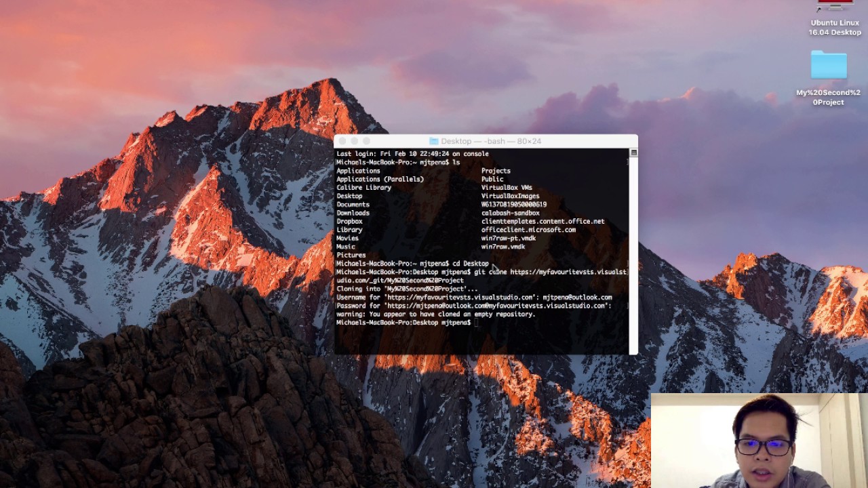Screen dimensions: 868x488
Task: Close the Terminal window with its leftmost title bar button
Action: pos(342,141)
